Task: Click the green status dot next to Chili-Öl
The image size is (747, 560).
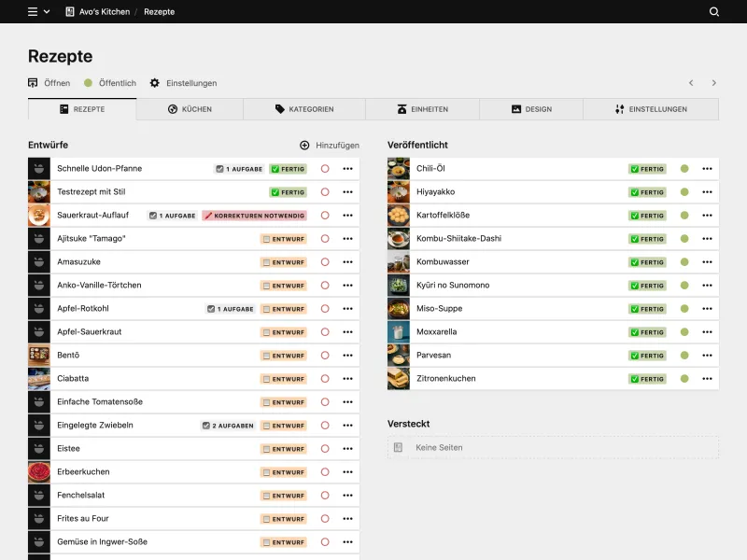Action: [684, 169]
